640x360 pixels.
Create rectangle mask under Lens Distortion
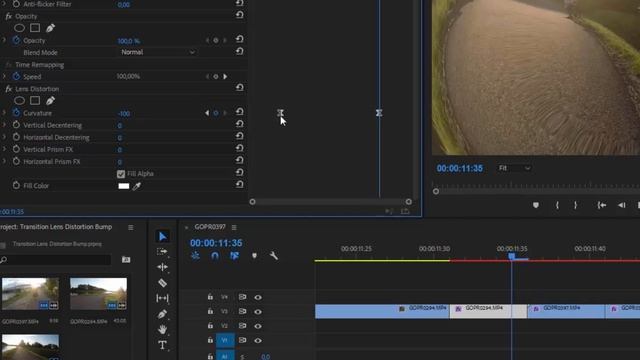tap(35, 101)
